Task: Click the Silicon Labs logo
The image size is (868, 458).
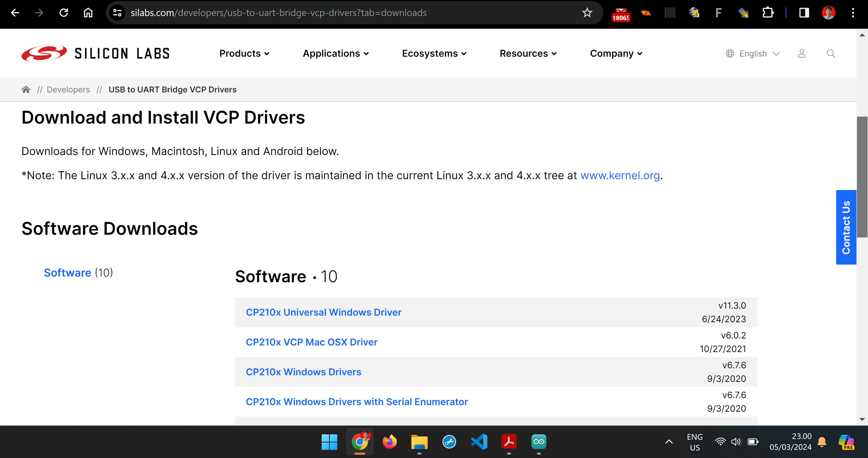Action: click(96, 53)
